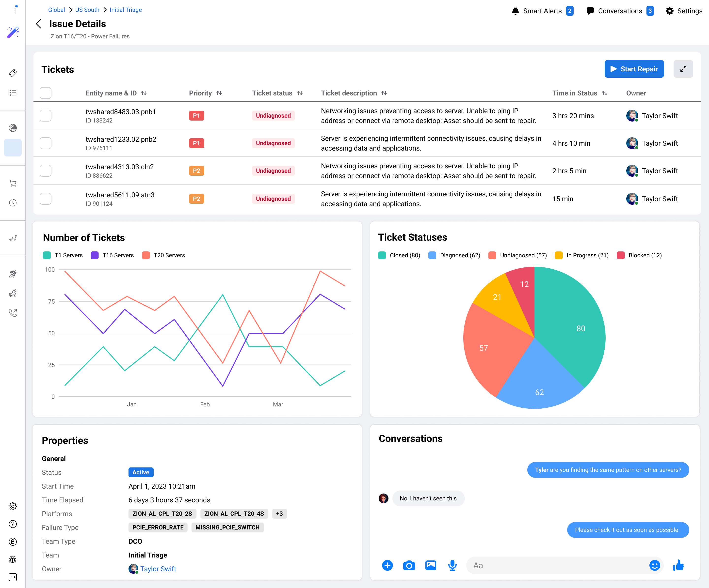Open the bug report icon in sidebar
This screenshot has width=709, height=588.
[13, 559]
